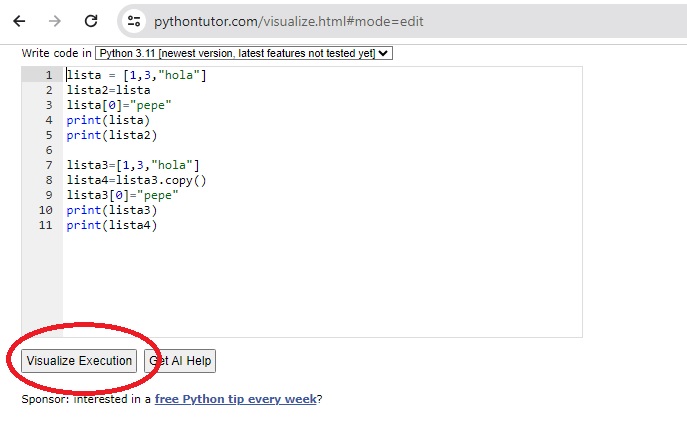Click line number 1 in the gutter
The height and width of the screenshot is (422, 687).
pyautogui.click(x=49, y=75)
